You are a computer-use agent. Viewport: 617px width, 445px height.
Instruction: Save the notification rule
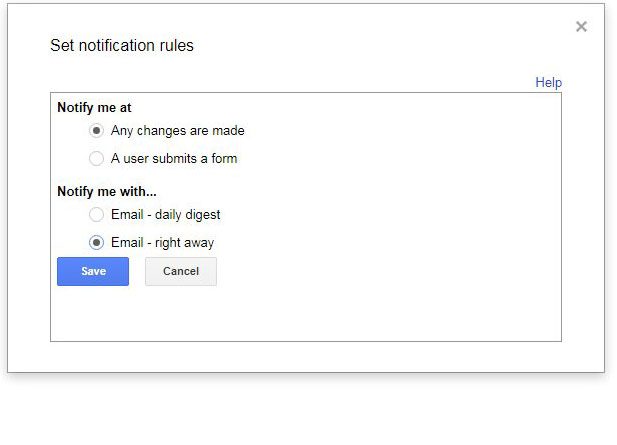click(93, 272)
